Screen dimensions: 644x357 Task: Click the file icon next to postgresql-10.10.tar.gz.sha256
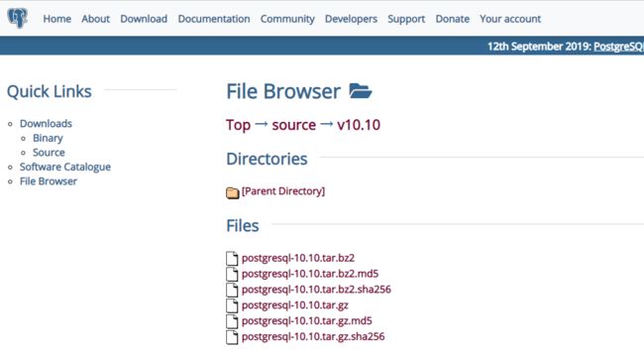pos(232,337)
